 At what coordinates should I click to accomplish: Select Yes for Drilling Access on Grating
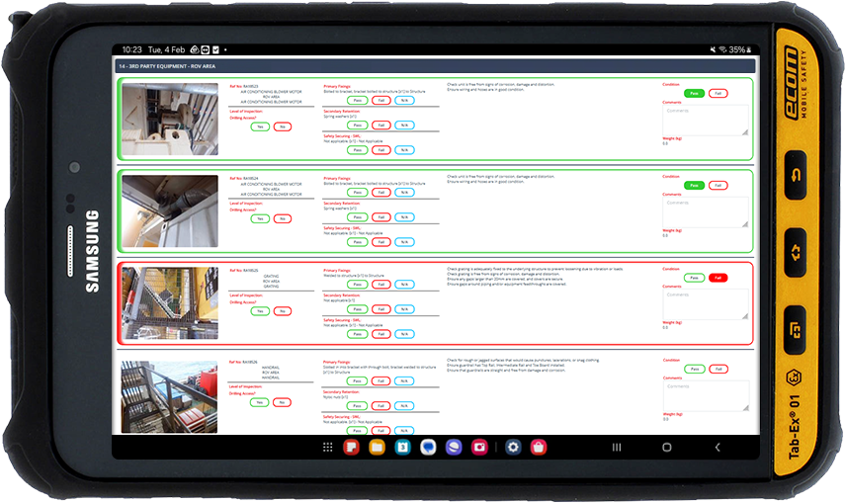pyautogui.click(x=260, y=311)
